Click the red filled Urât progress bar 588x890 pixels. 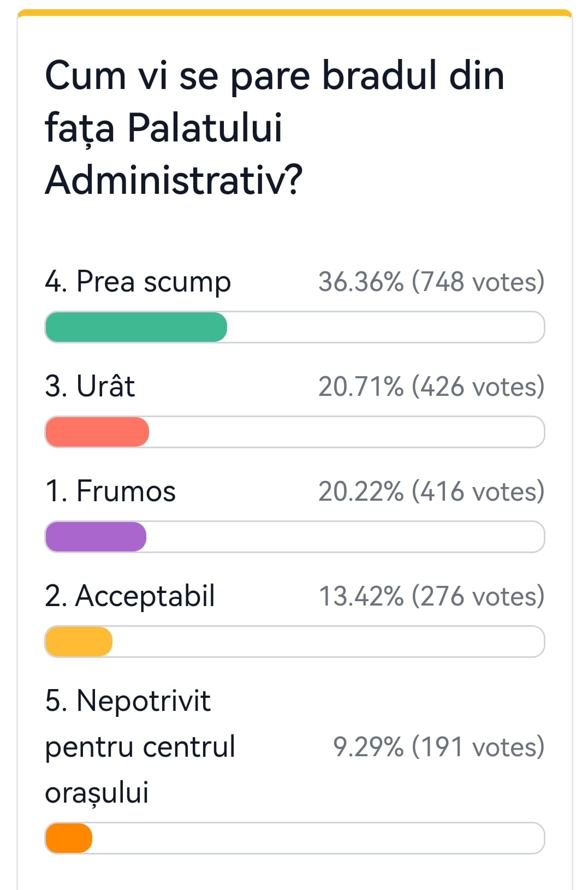point(97,432)
